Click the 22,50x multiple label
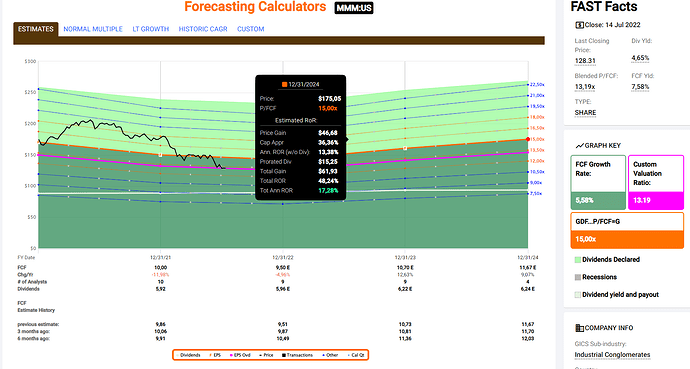The height and width of the screenshot is (369, 690). click(x=537, y=84)
